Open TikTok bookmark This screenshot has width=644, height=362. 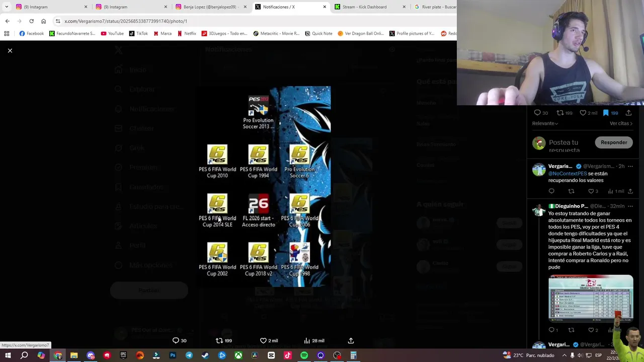pos(138,34)
